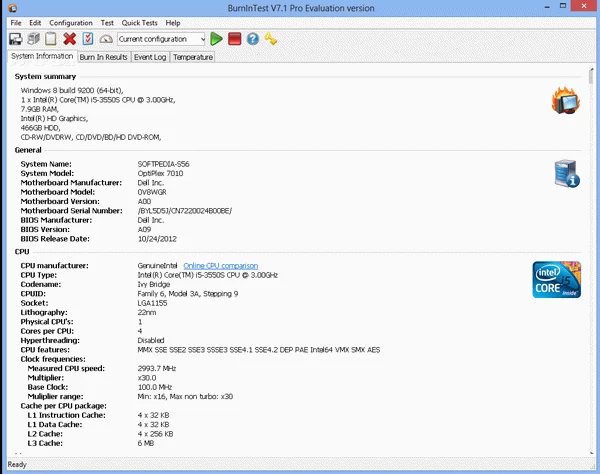Viewport: 600px width, 474px height.
Task: Click the Print toolbar icon
Action: (x=33, y=39)
